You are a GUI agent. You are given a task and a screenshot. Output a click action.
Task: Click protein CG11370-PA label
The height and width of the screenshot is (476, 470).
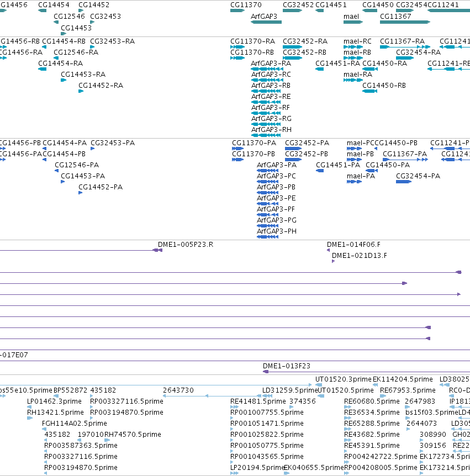pyautogui.click(x=254, y=143)
